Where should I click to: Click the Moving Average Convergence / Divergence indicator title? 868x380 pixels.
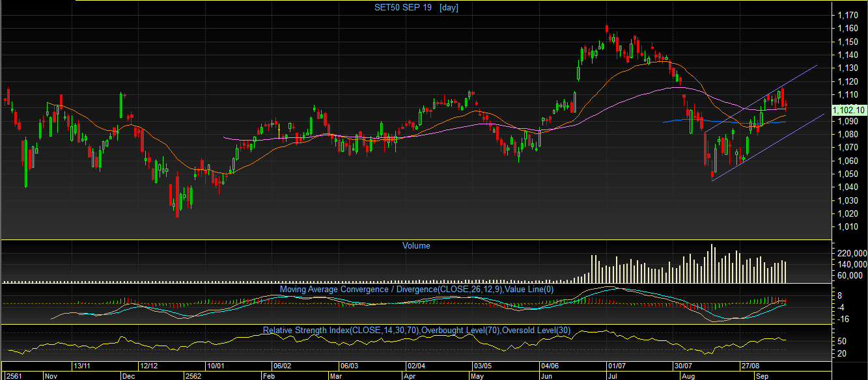click(417, 289)
